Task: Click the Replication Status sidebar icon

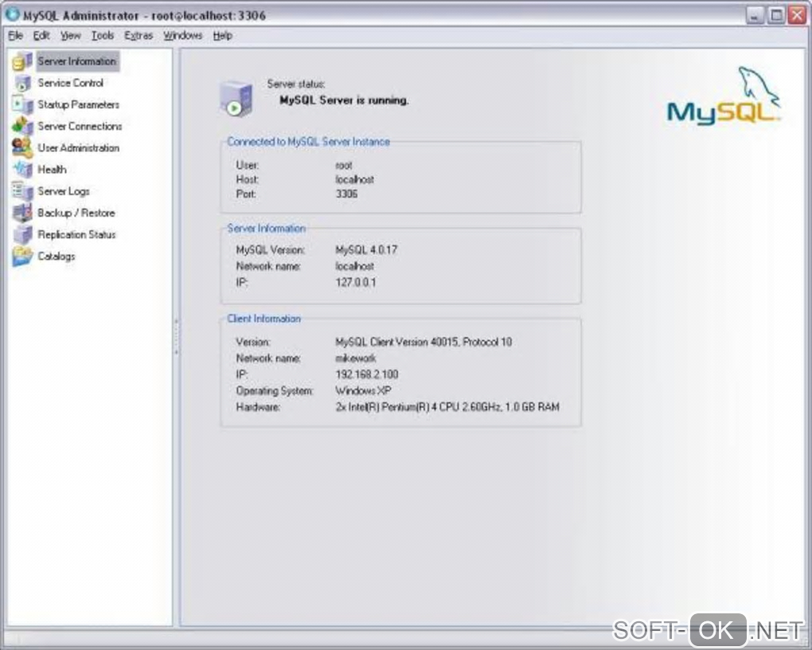Action: (x=22, y=235)
